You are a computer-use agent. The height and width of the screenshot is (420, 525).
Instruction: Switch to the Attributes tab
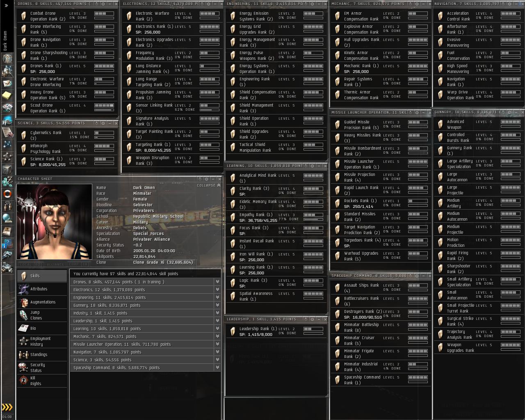click(x=42, y=289)
